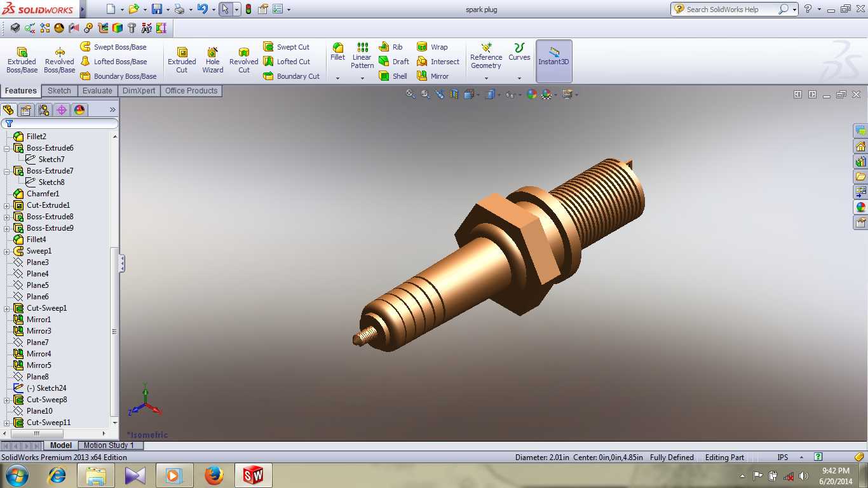868x488 pixels.
Task: Select Mirror3 in the feature tree
Action: (39, 331)
